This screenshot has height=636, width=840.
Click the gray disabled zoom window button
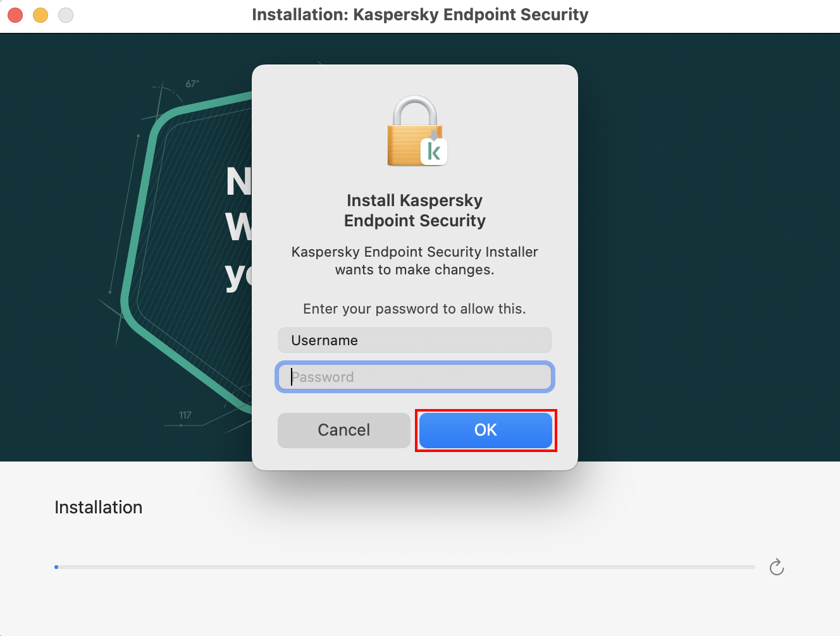(66, 15)
